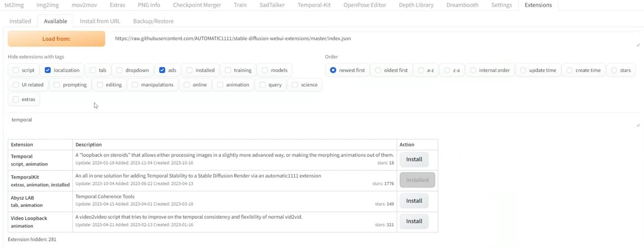644x248 pixels.
Task: Open the SadTalker tab
Action: coord(272,5)
